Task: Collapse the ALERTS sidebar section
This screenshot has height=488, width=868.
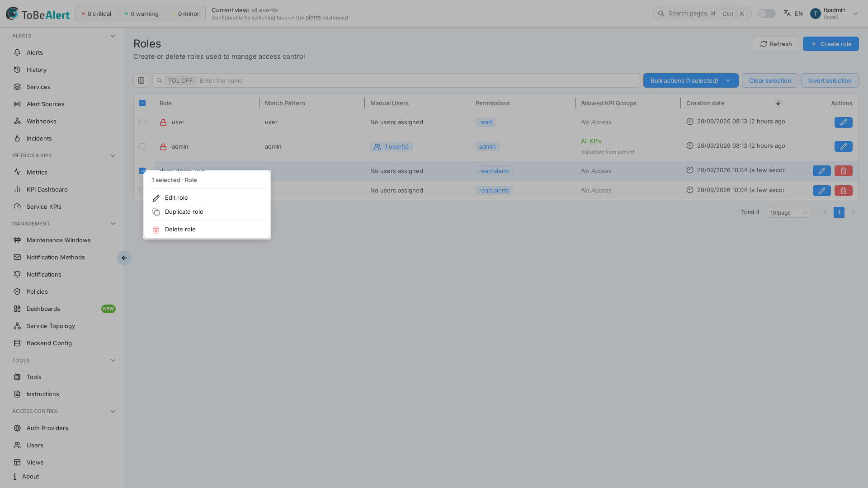Action: 113,36
